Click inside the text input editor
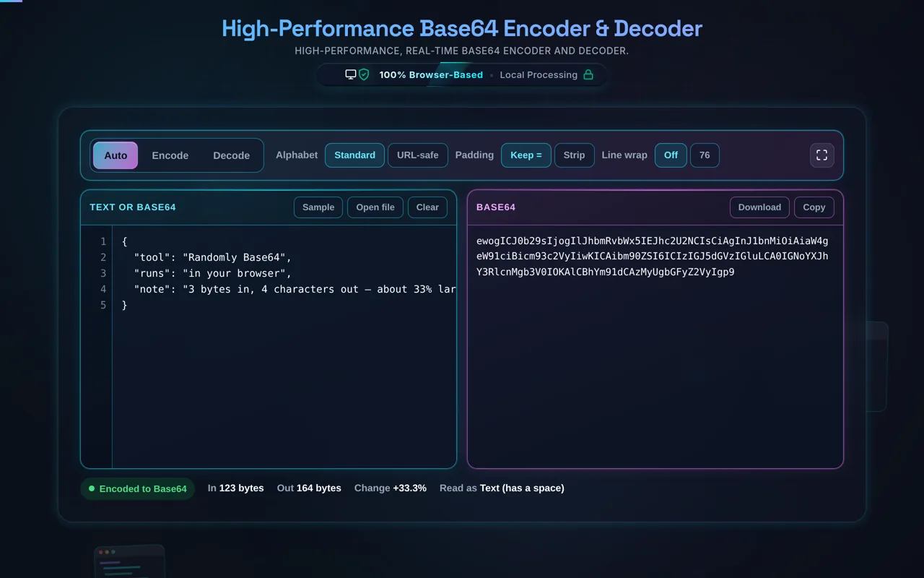The image size is (924, 578). (x=284, y=347)
